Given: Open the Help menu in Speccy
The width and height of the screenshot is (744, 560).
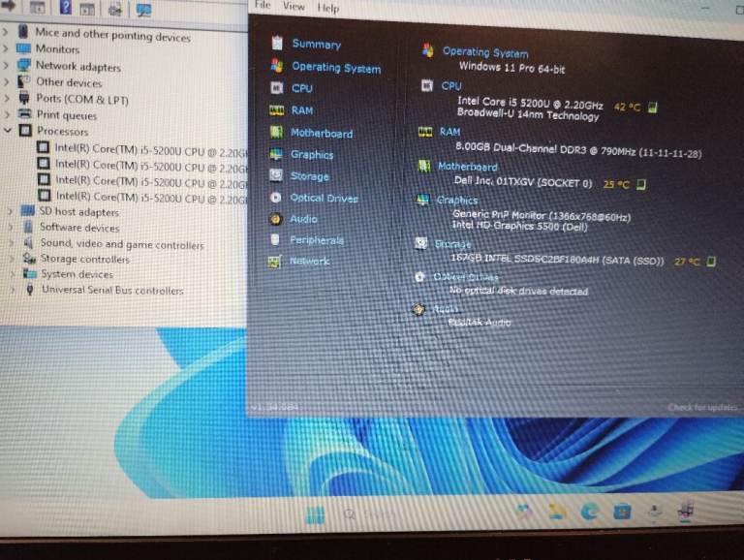Looking at the screenshot, I should coord(327,8).
